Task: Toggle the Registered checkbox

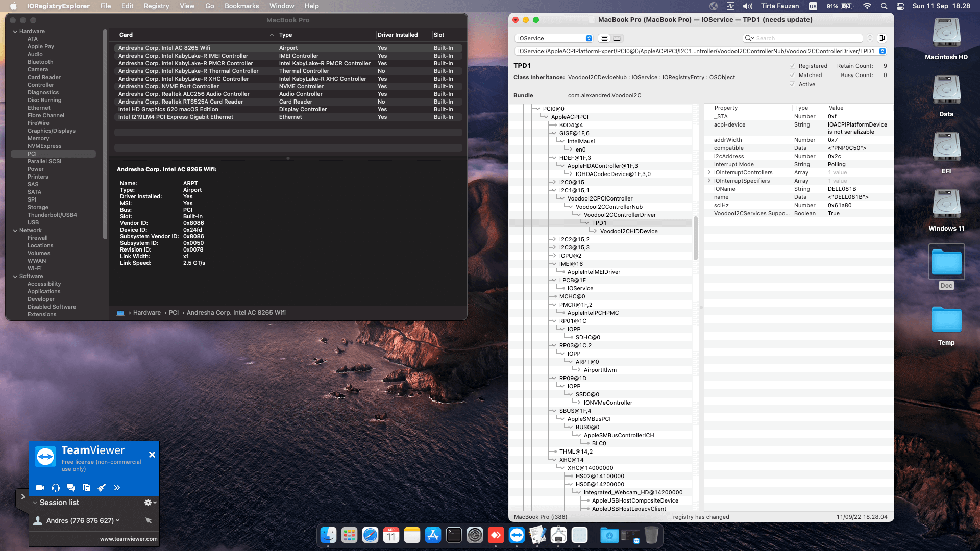Action: (792, 66)
